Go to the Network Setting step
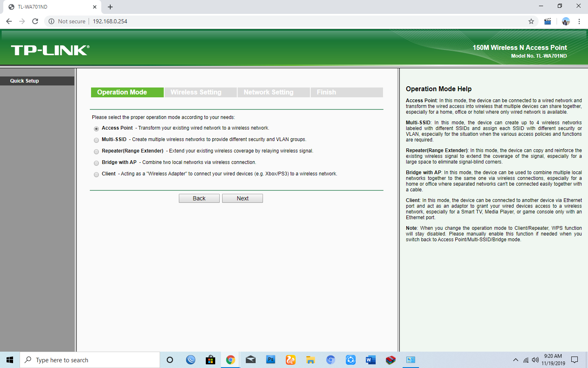 click(x=274, y=92)
